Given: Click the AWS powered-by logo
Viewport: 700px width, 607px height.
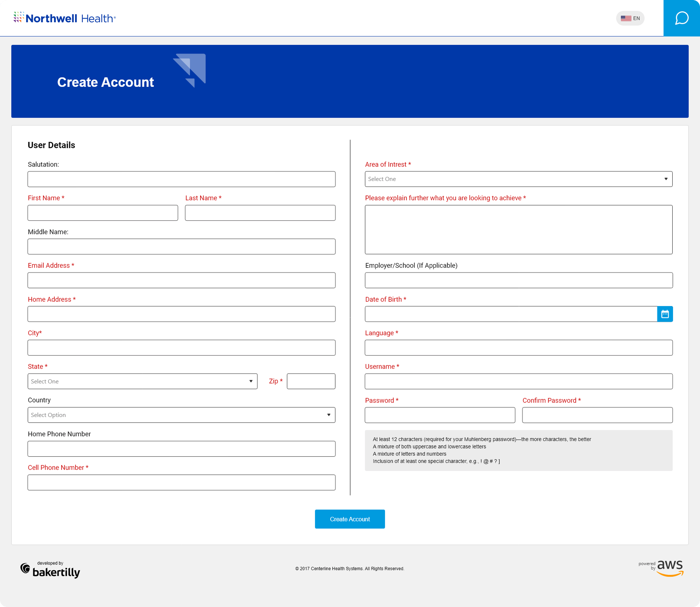Looking at the screenshot, I should click(661, 568).
